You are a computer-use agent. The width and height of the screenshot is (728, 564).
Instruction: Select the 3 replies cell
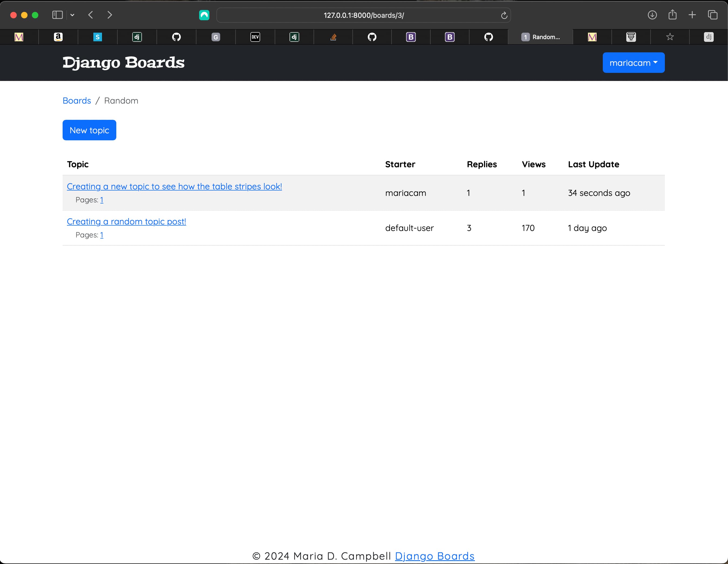pos(469,228)
